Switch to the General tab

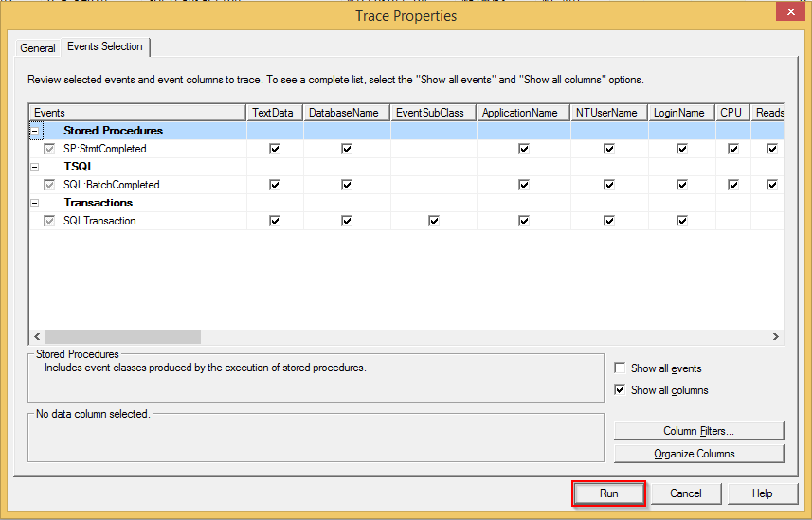[x=37, y=47]
